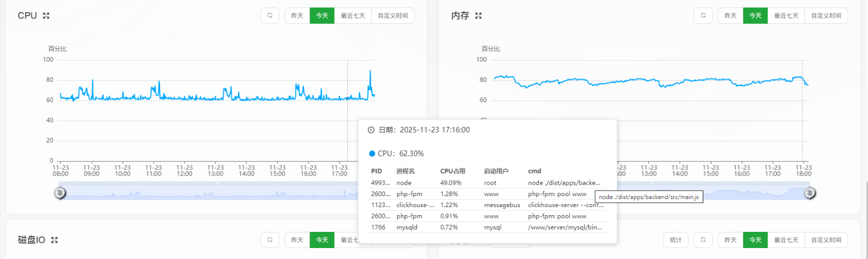
Task: Click the clickhouse process name cell
Action: 416,205
